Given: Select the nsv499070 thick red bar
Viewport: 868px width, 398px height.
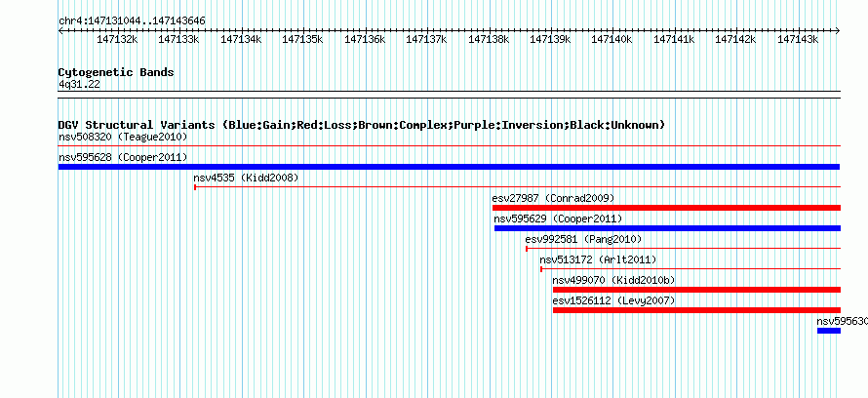Looking at the screenshot, I should [697, 290].
